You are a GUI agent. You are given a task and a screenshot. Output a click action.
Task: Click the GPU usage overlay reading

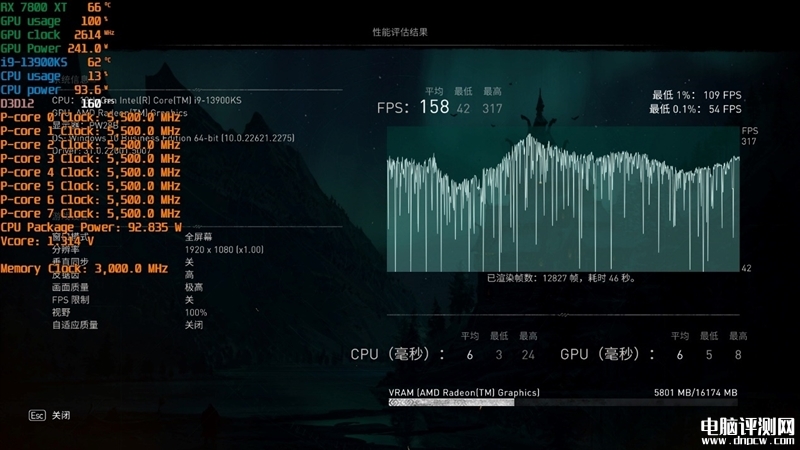pos(54,21)
